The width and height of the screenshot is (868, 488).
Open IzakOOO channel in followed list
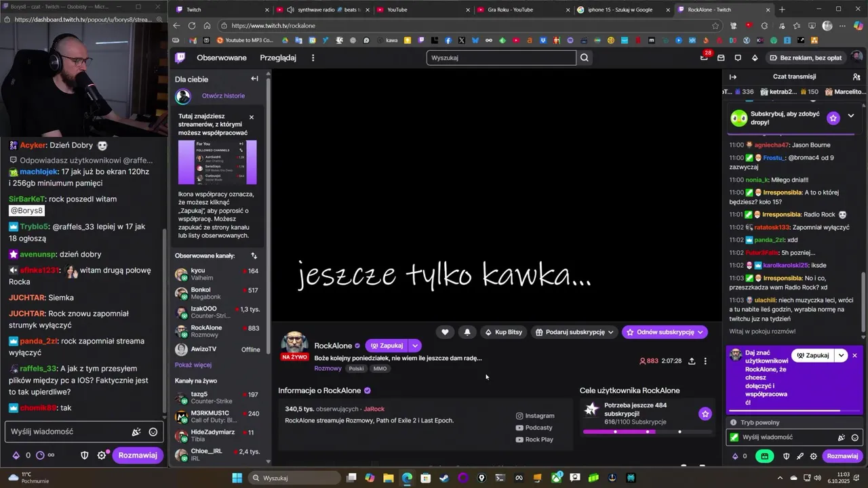[217, 312]
